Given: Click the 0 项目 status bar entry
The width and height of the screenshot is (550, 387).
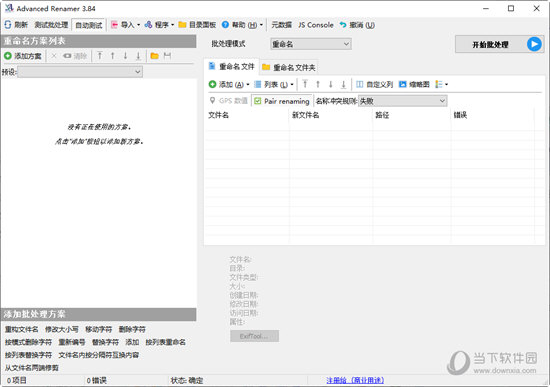Looking at the screenshot, I should point(16,380).
